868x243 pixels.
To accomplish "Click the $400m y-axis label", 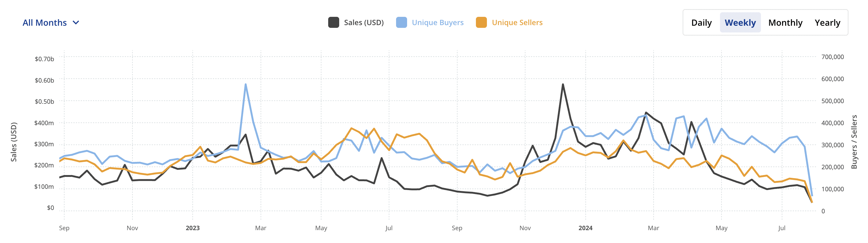I will pos(44,123).
